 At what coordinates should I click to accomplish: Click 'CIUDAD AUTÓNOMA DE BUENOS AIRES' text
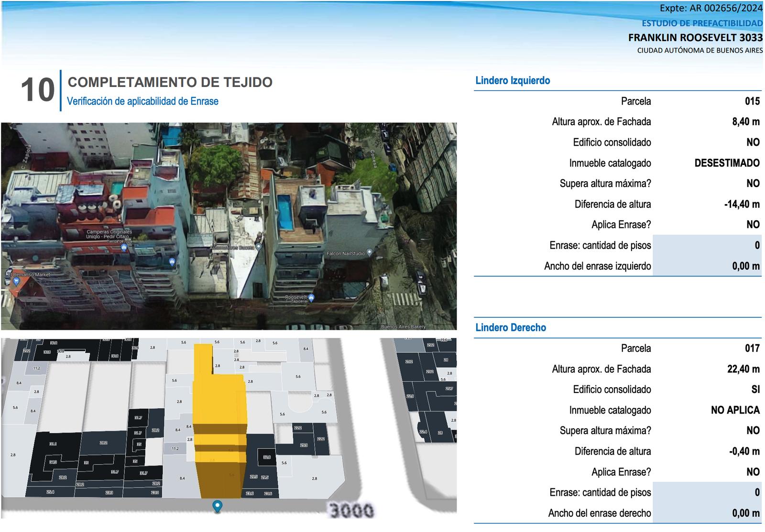click(700, 50)
